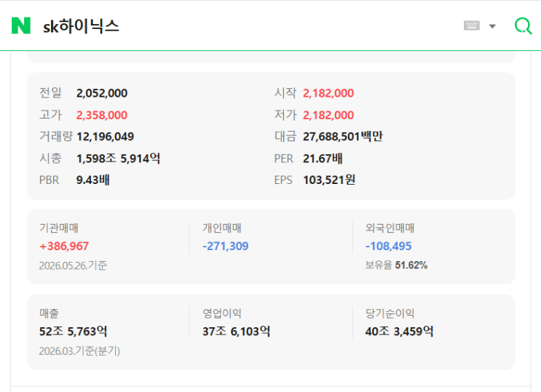
Task: Select foreign holding ratio 51.62%
Action: (411, 265)
